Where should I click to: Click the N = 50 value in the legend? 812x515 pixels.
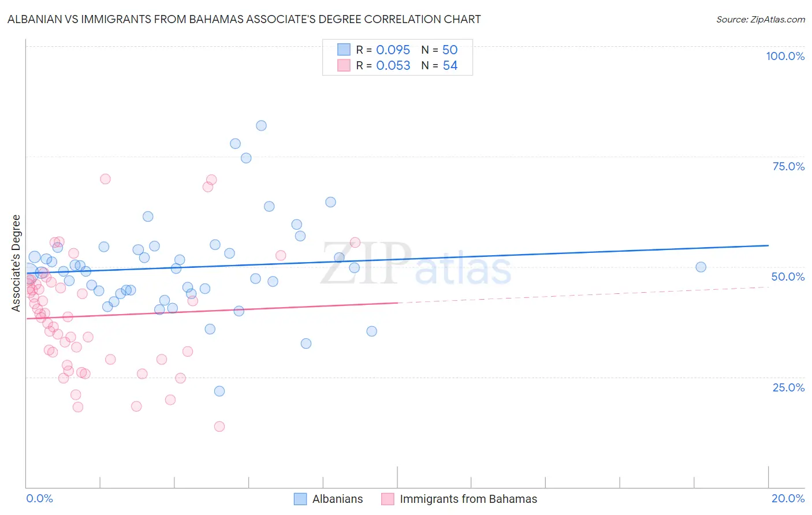(439, 50)
